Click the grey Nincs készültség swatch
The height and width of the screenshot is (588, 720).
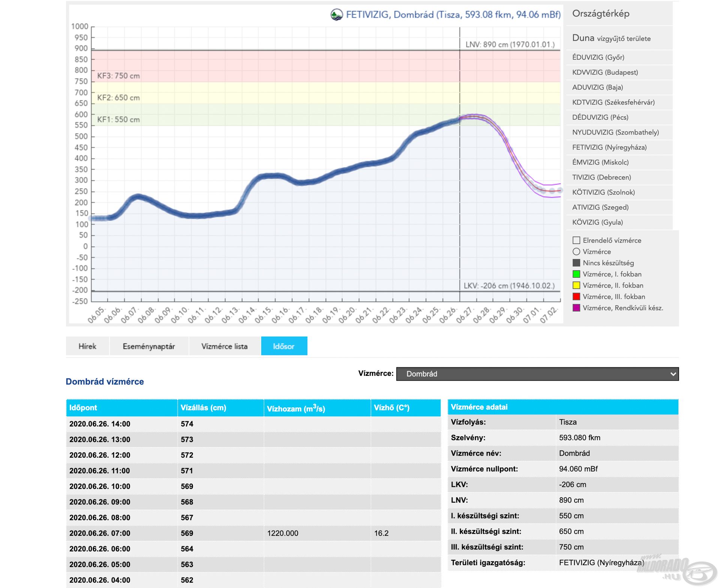[576, 263]
